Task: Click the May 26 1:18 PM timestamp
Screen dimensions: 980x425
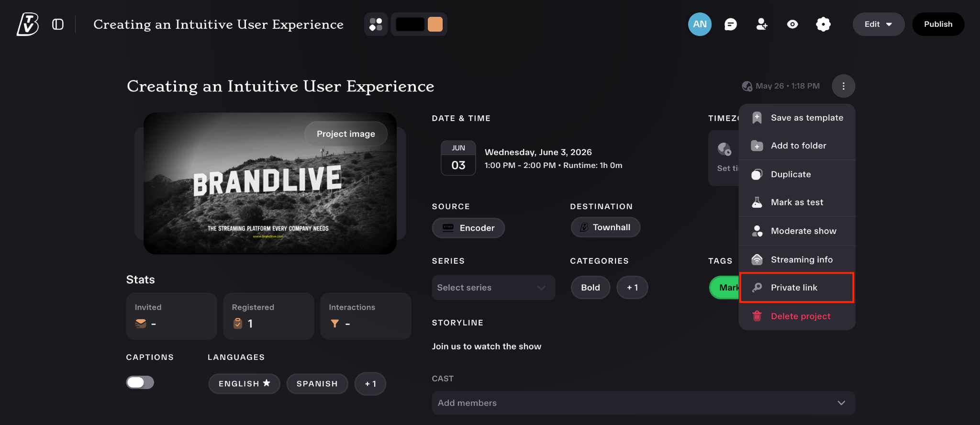Action: click(788, 86)
